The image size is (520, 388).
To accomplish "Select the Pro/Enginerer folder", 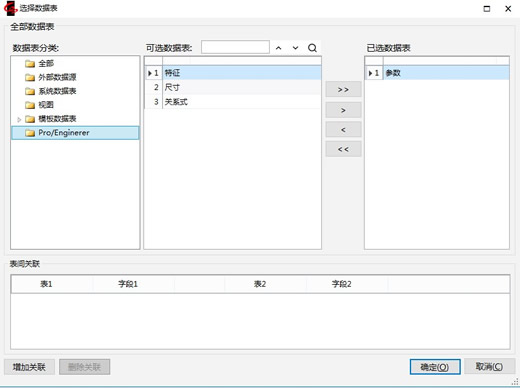I will [x=75, y=133].
